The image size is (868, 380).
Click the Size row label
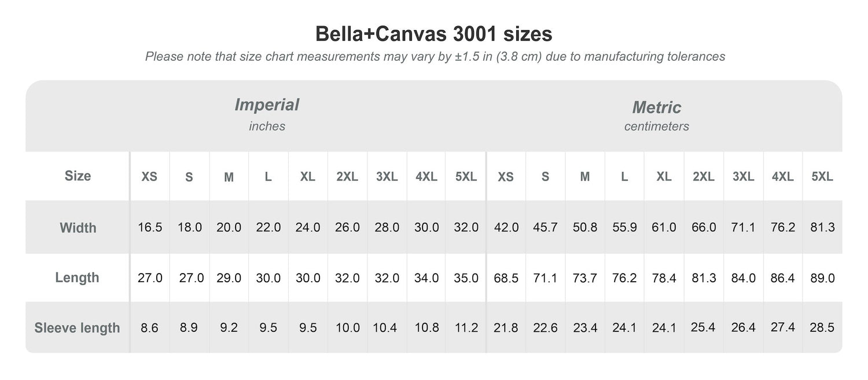tap(78, 176)
